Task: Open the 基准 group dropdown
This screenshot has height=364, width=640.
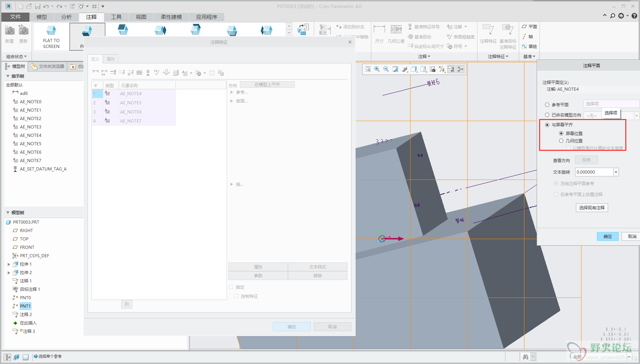Action: point(529,56)
